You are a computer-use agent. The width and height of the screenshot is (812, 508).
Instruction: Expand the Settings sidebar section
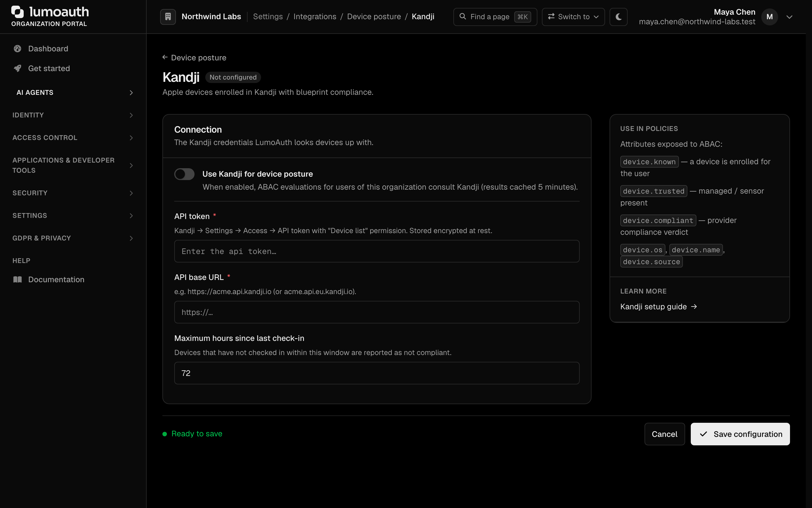(x=73, y=216)
